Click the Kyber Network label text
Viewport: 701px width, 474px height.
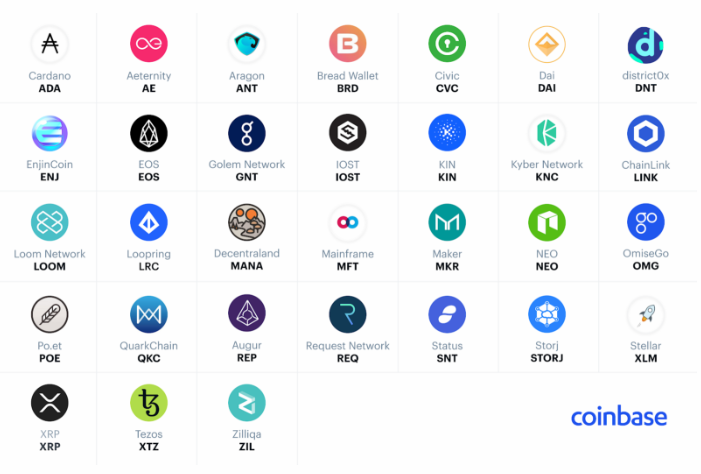(547, 165)
